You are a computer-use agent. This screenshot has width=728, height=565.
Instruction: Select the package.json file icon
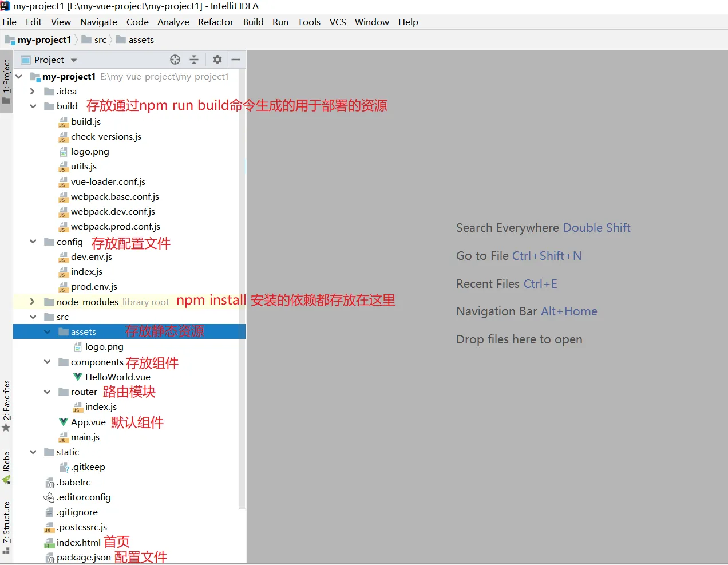point(50,558)
